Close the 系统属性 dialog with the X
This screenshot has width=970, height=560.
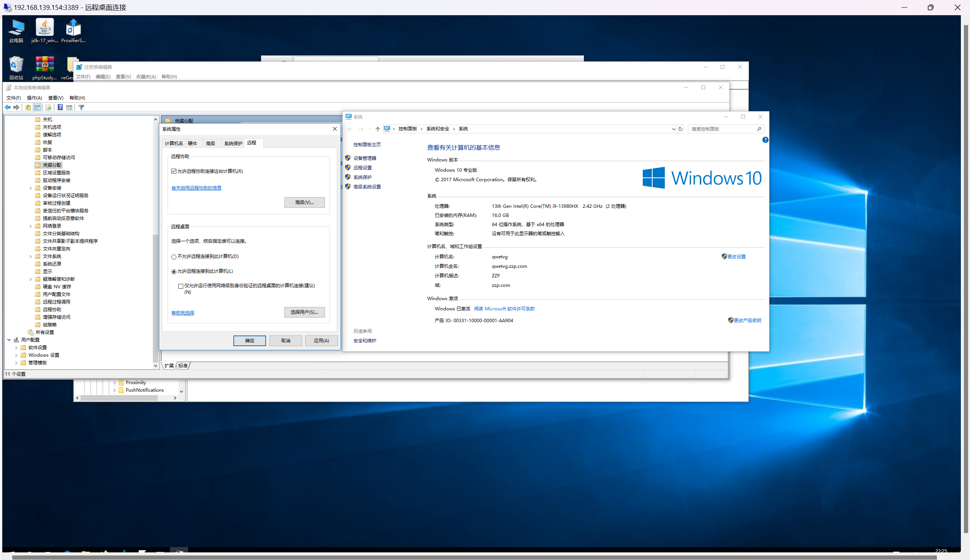pyautogui.click(x=335, y=129)
